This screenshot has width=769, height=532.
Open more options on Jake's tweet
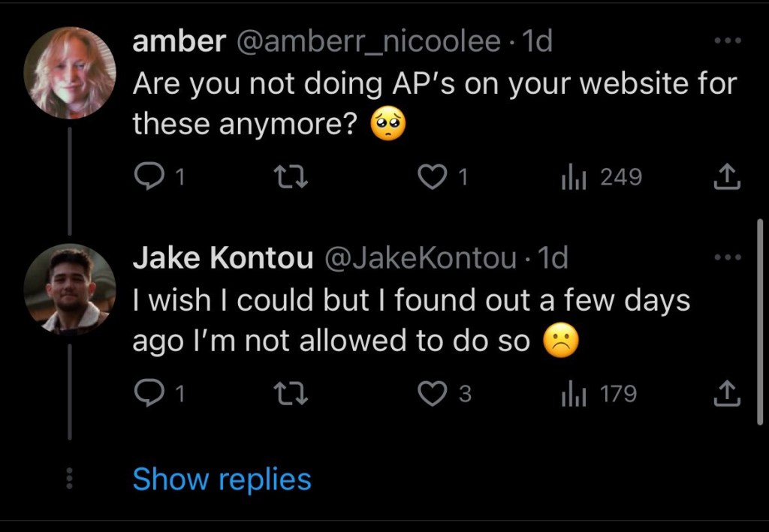[x=728, y=258]
